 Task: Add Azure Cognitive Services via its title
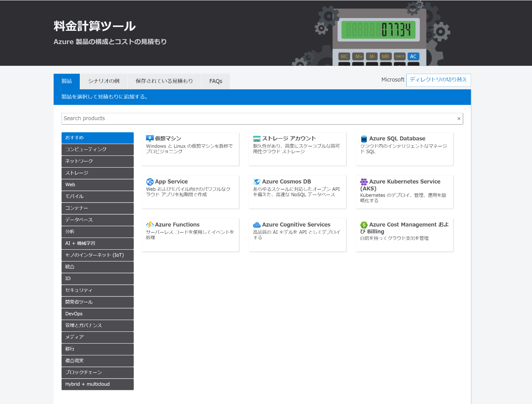tap(296, 225)
